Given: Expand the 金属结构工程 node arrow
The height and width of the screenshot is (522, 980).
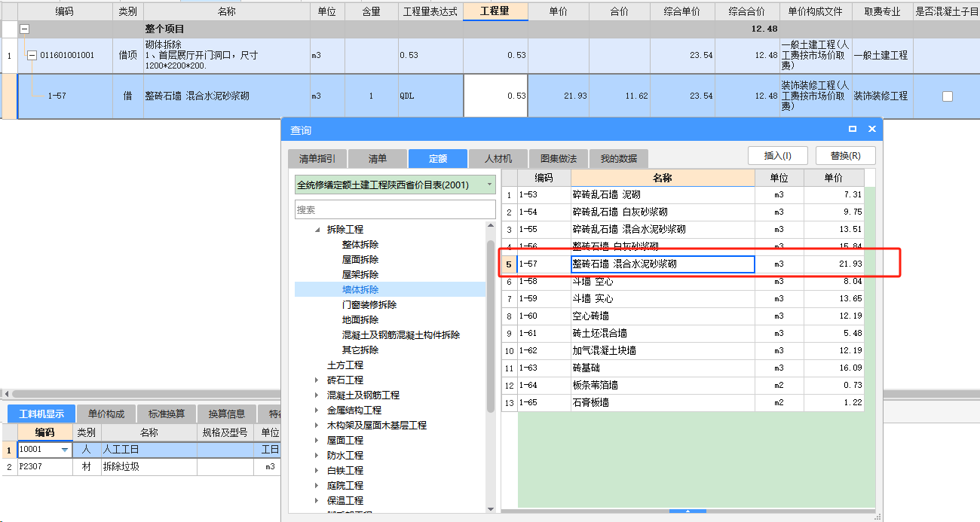Looking at the screenshot, I should [317, 411].
